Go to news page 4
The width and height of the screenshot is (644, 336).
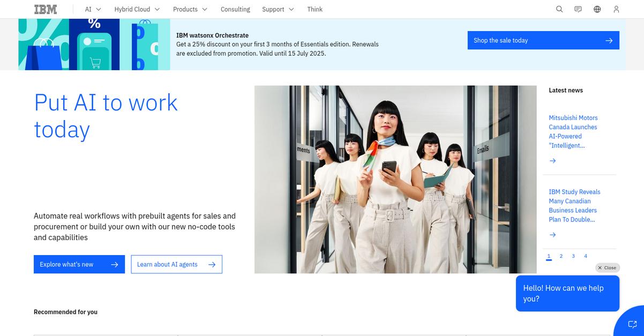(x=586, y=256)
